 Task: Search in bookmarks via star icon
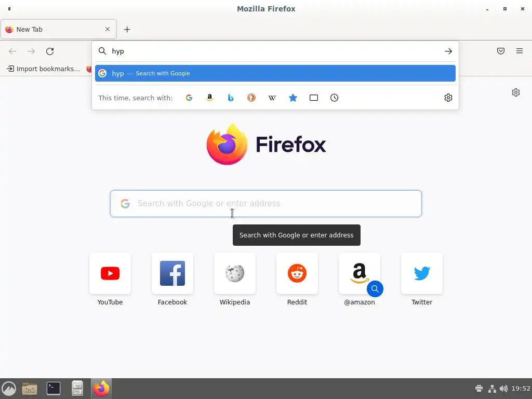point(293,98)
